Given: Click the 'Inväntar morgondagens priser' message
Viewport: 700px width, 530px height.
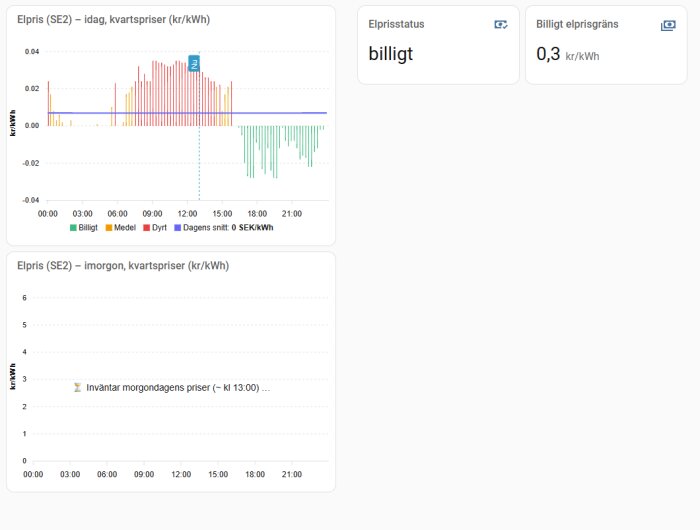Looking at the screenshot, I should coord(178,388).
